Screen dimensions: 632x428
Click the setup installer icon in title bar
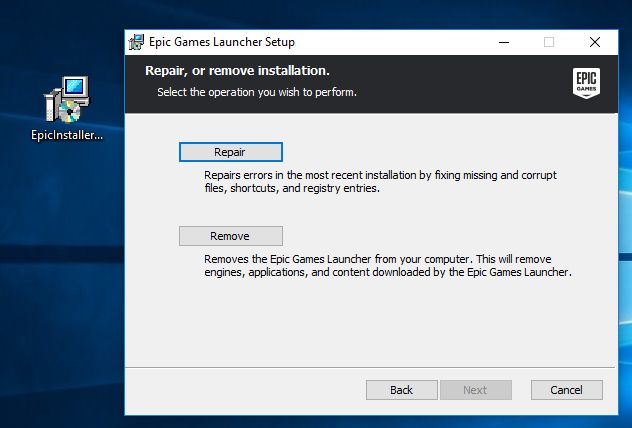(136, 42)
